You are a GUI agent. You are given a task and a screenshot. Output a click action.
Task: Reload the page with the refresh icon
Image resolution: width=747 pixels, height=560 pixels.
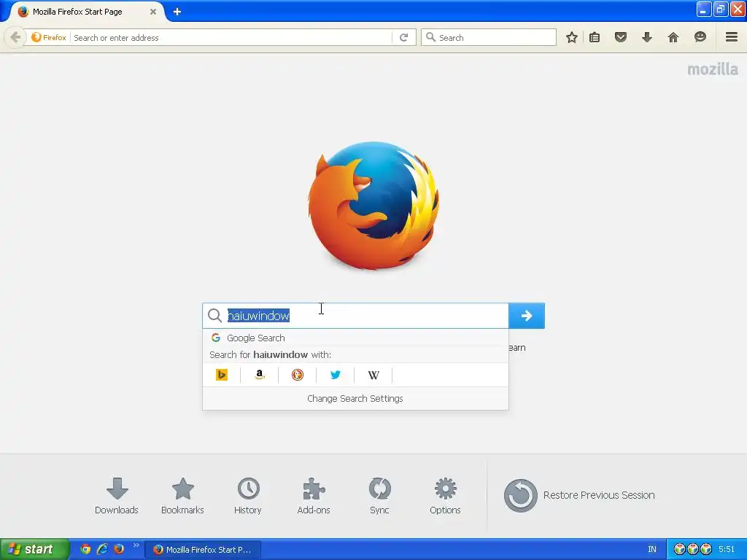point(403,38)
